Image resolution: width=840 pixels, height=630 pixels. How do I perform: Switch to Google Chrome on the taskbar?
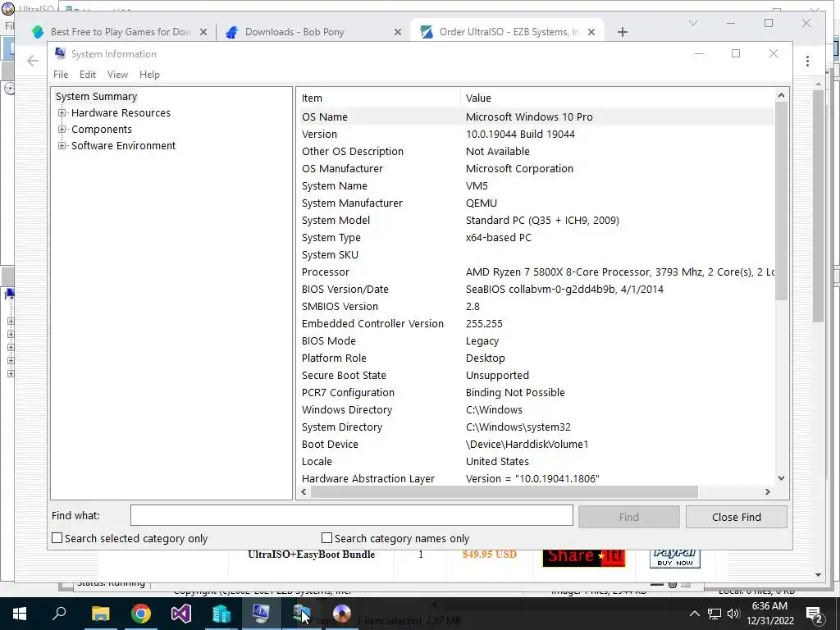pos(140,614)
